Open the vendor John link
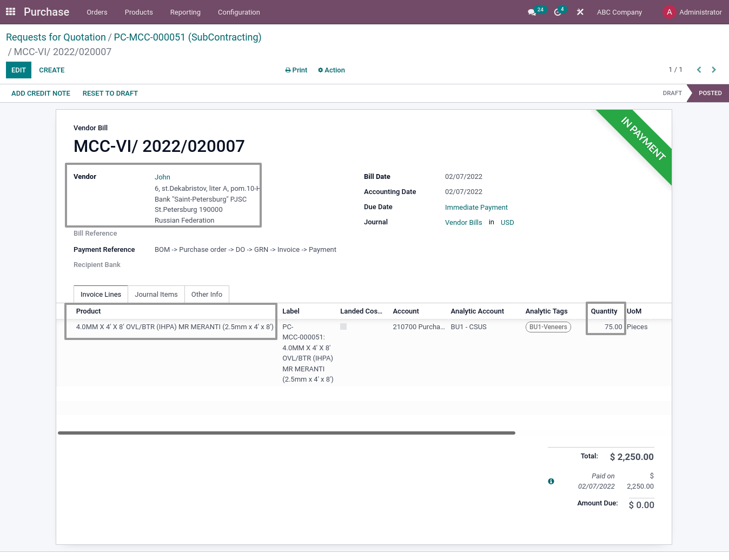729x560 pixels. [x=162, y=177]
